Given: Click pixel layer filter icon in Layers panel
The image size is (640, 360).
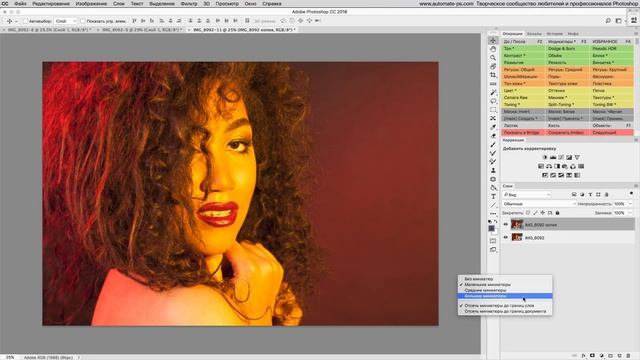Looking at the screenshot, I should tap(574, 195).
